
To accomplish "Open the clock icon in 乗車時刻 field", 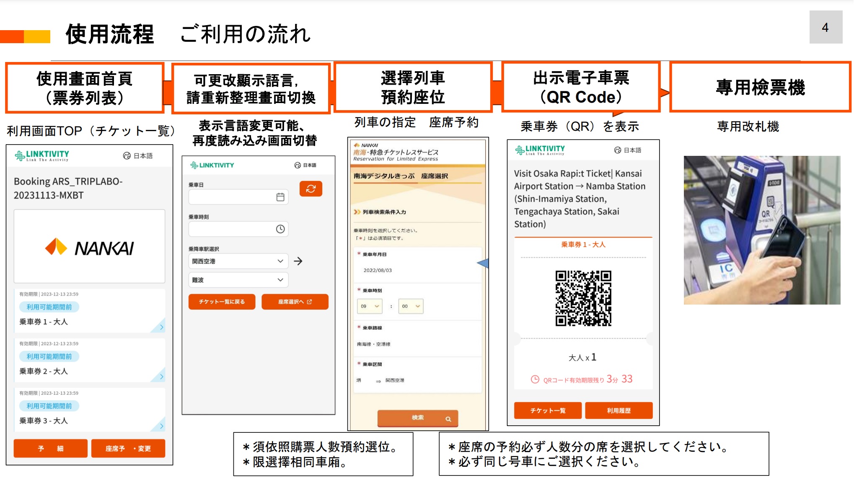I will [280, 229].
